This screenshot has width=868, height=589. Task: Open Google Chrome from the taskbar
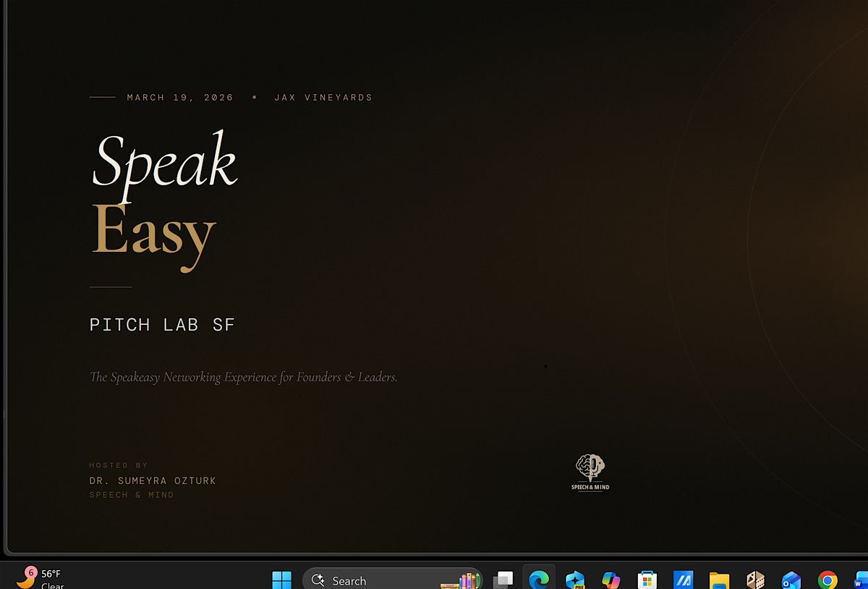coord(827,580)
